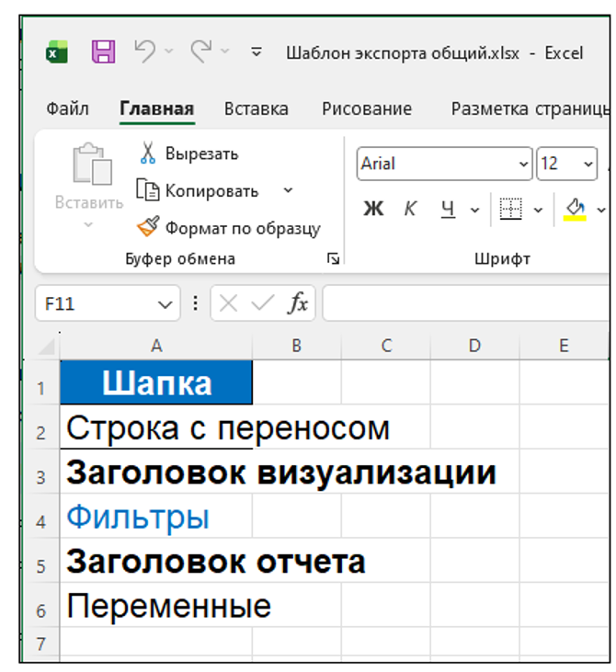Open the Arial font name dropdown

coord(523,164)
